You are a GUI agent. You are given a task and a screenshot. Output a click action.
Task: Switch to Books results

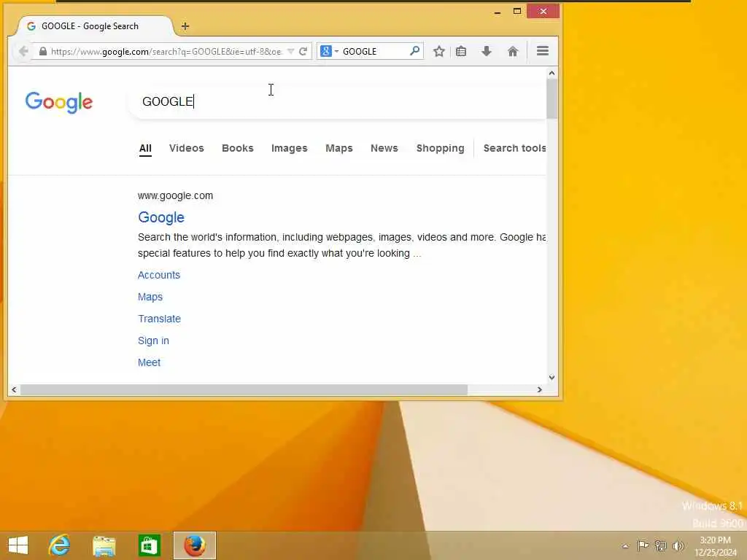[237, 148]
